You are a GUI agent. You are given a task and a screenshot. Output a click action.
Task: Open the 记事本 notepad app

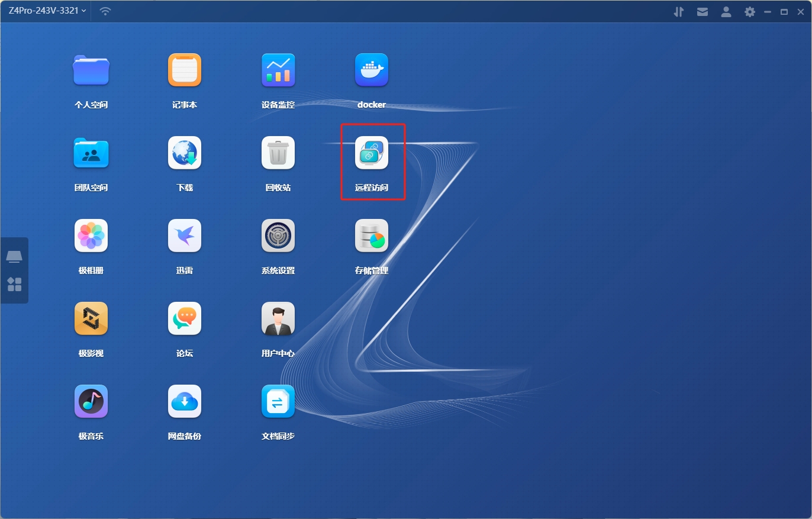point(185,70)
